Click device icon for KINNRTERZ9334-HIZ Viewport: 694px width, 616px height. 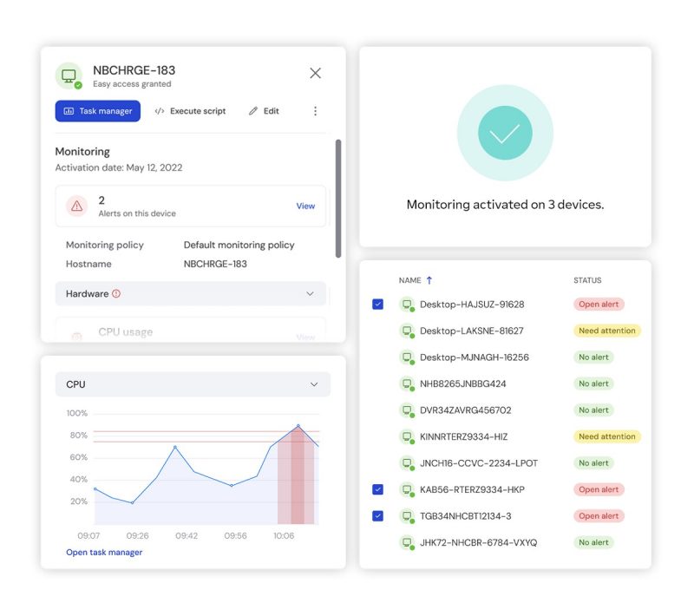coord(407,436)
